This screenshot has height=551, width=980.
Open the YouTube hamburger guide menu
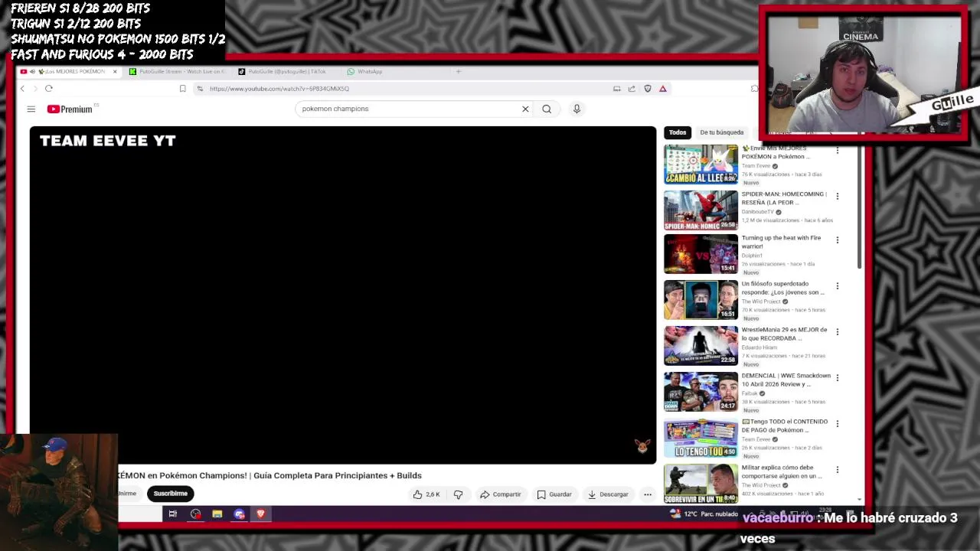31,109
